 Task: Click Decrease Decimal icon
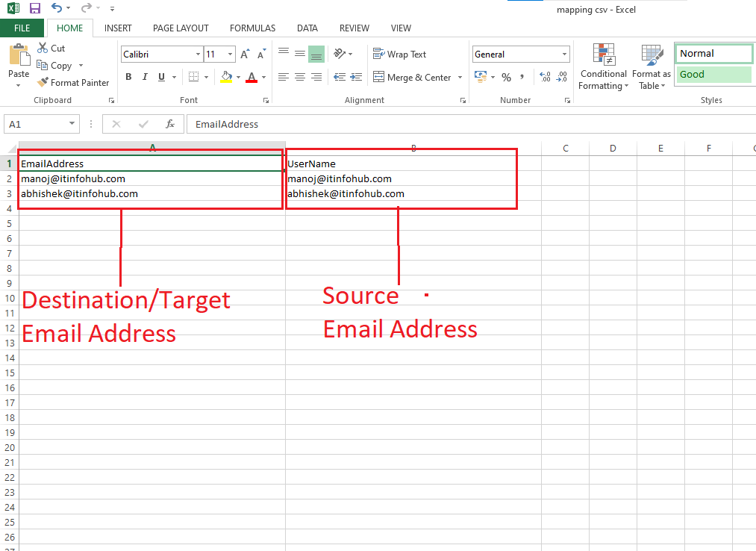[562, 77]
